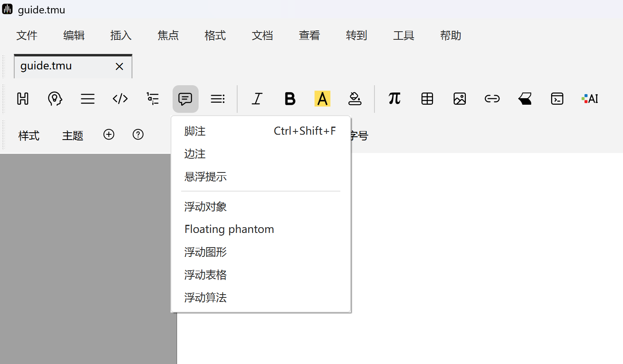Open the AI assistant toolbar icon

pyautogui.click(x=590, y=99)
